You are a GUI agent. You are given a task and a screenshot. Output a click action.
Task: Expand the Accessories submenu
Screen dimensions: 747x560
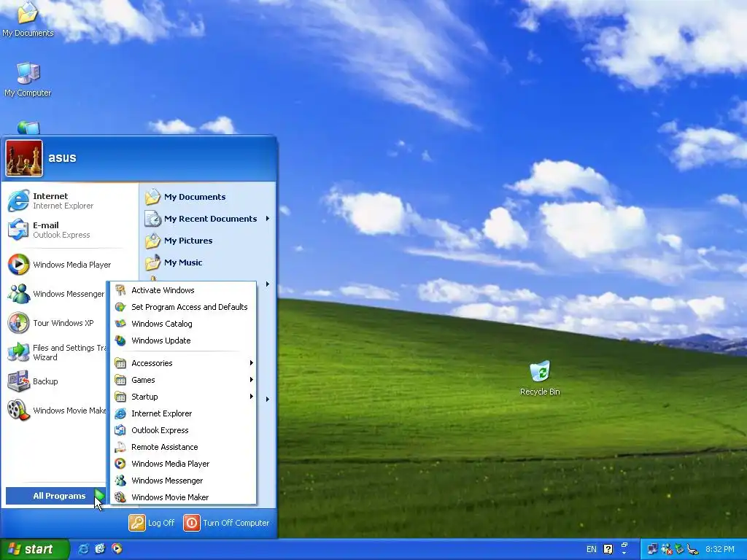(x=183, y=363)
